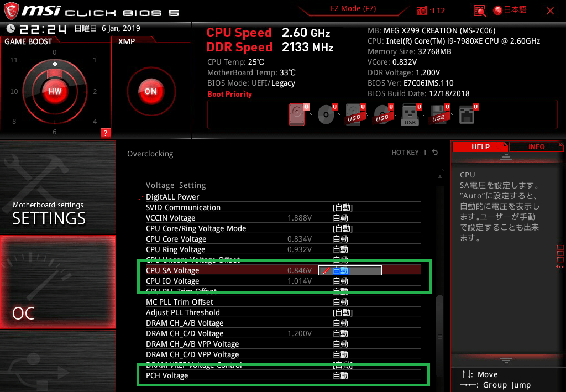Click the Memory Size: 32768MB text
566x392 pixels.
pyautogui.click(x=410, y=51)
